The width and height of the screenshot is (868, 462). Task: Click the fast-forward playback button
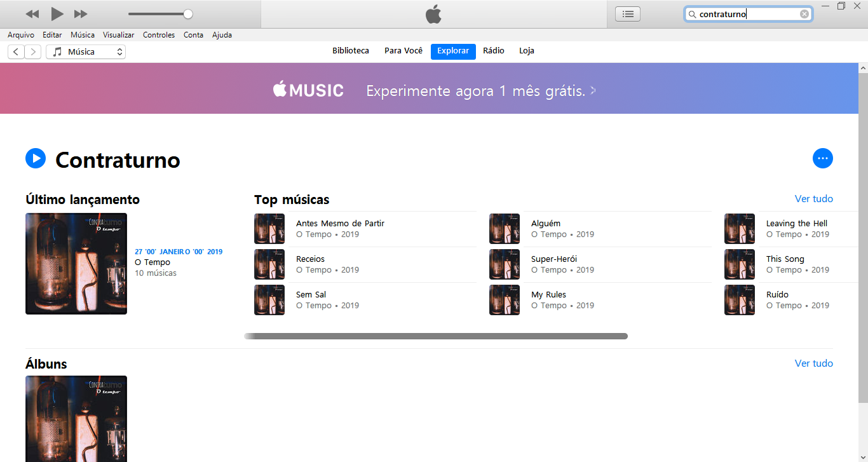pyautogui.click(x=81, y=14)
